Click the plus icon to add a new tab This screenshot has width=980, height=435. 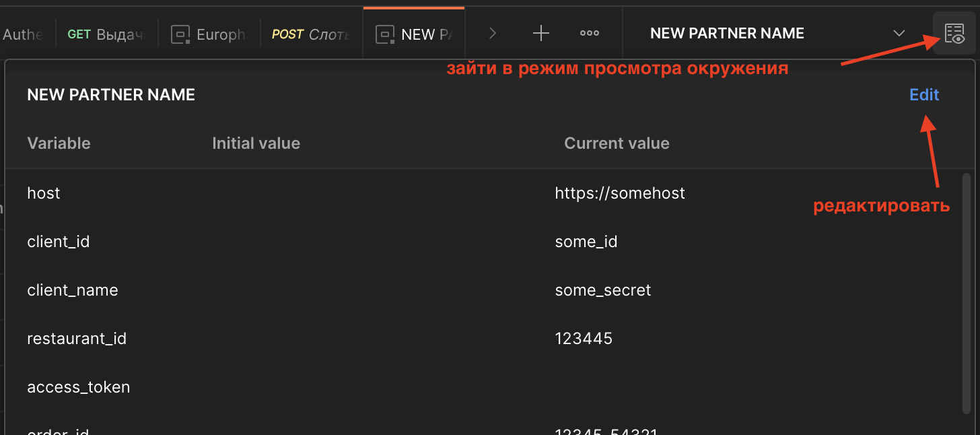click(541, 34)
